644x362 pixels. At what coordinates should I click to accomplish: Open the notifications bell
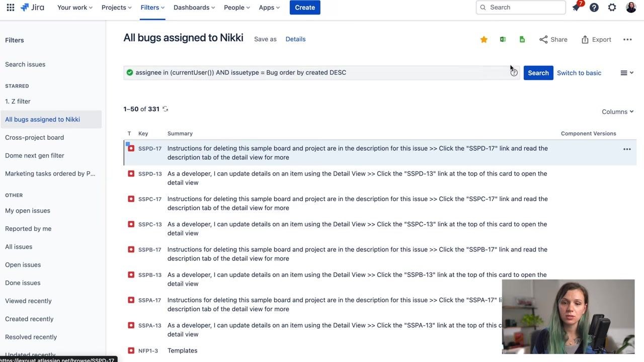576,8
